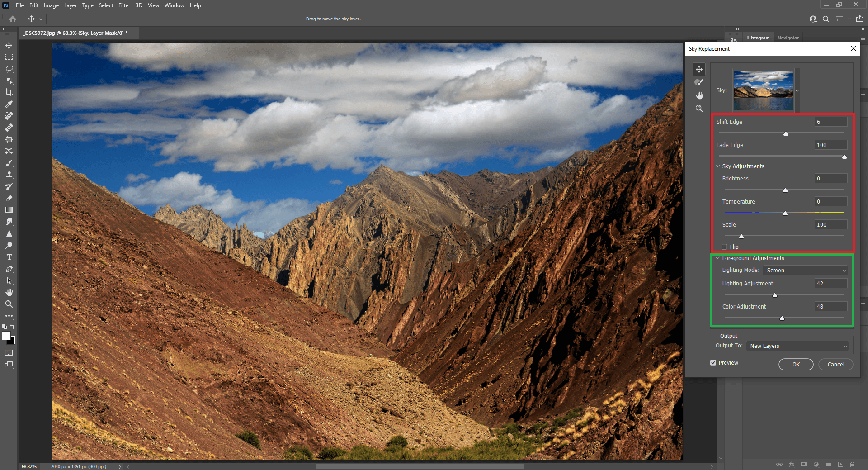
Task: Select the Lasso tool
Action: pyautogui.click(x=9, y=69)
